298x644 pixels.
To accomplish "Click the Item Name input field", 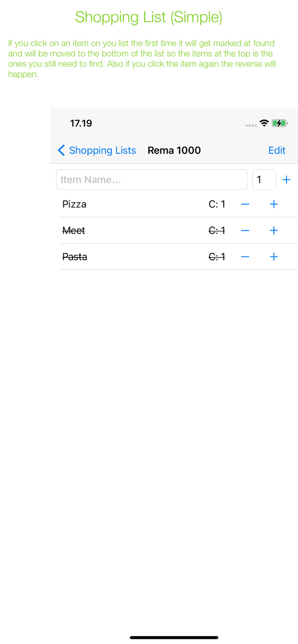I will [151, 179].
